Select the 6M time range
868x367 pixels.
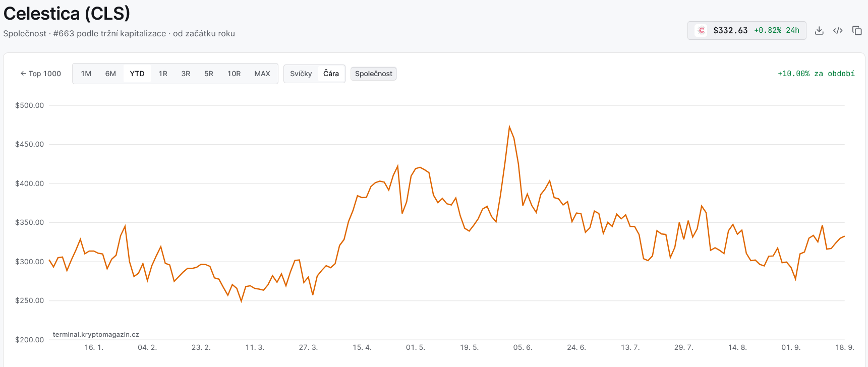point(110,74)
